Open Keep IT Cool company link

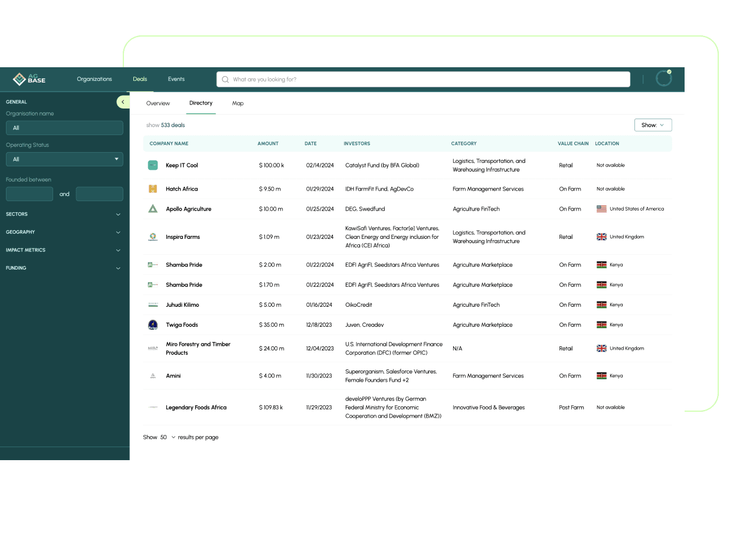click(182, 165)
